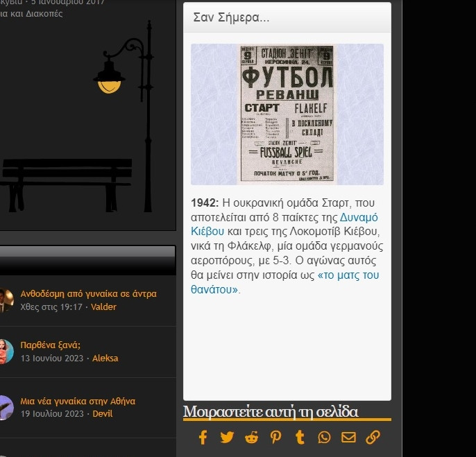Image resolution: width=476 pixels, height=457 pixels.
Task: Open thread Παρθένα ξανά;
Action: pos(51,345)
